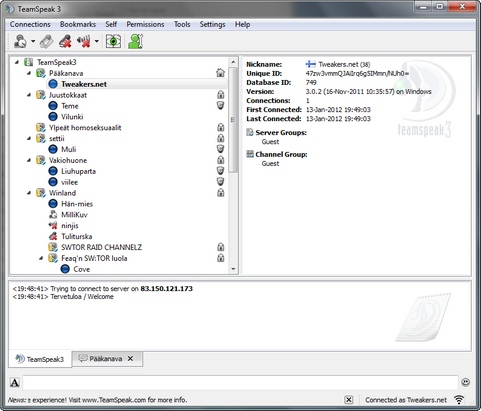Select user Cove

click(x=82, y=269)
